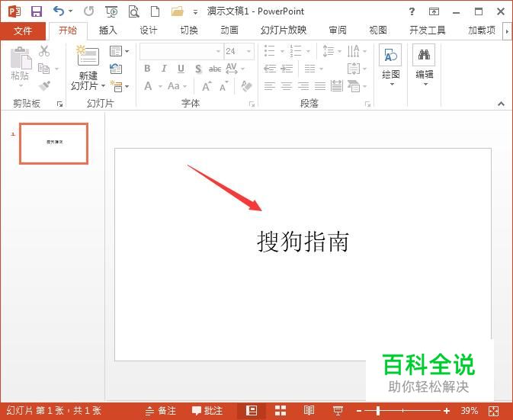Open the font name combo box
Image resolution: width=513 pixels, height=420 pixels.
point(181,51)
